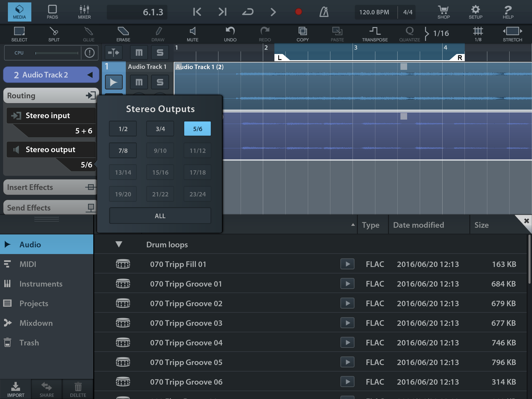
Task: Select stereo output pair 3/4
Action: click(160, 129)
